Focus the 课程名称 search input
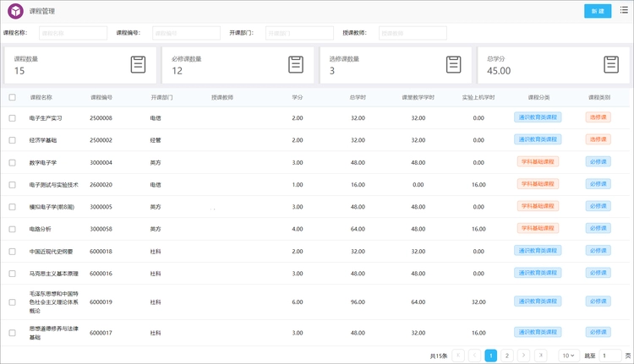 pyautogui.click(x=73, y=33)
